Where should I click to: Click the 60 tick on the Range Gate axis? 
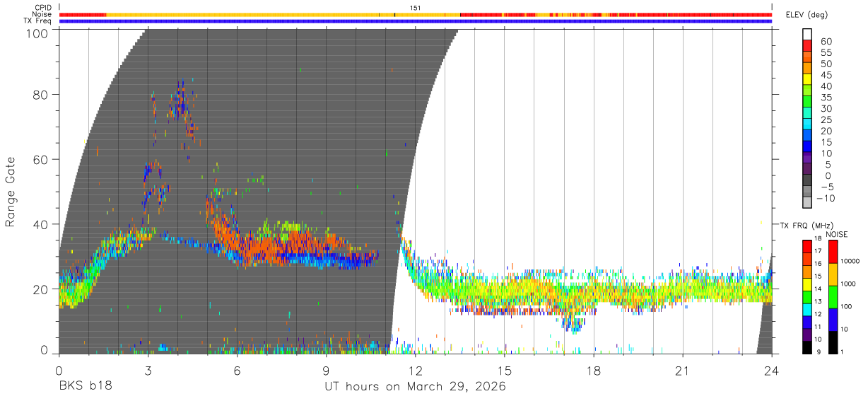point(42,160)
